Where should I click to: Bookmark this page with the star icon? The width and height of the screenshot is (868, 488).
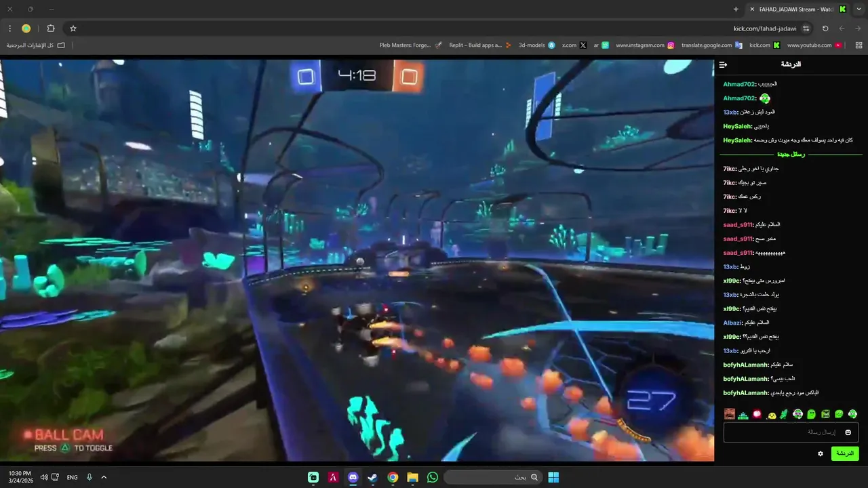pyautogui.click(x=73, y=28)
